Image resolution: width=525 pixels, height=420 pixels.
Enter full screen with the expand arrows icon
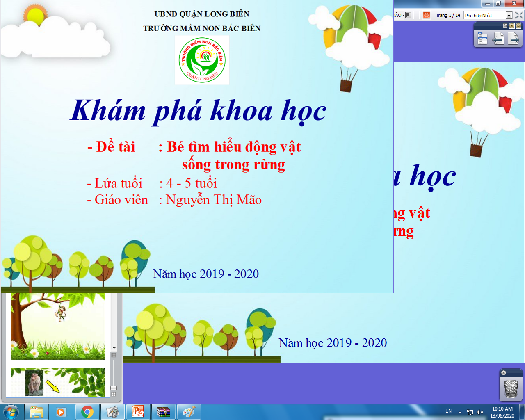519,15
